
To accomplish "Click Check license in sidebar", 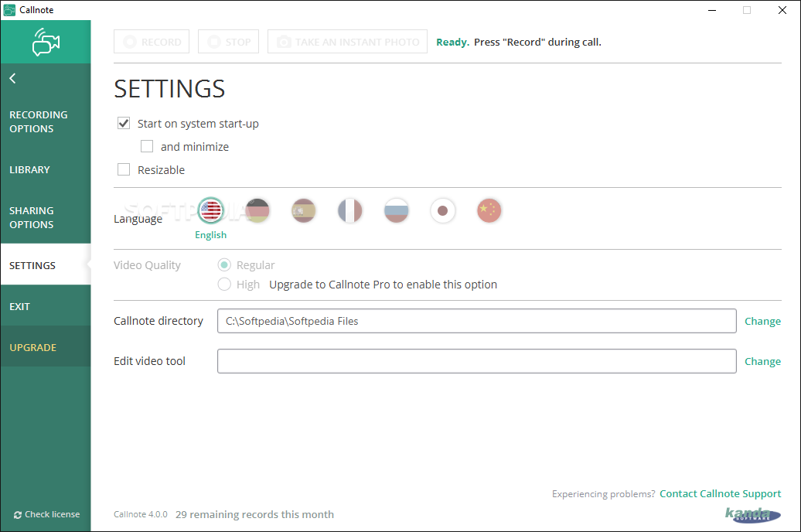I will point(46,514).
